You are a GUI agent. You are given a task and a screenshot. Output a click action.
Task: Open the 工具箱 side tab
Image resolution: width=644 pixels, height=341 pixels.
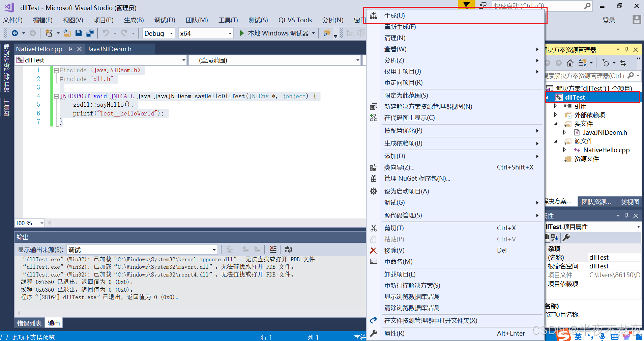pyautogui.click(x=6, y=107)
